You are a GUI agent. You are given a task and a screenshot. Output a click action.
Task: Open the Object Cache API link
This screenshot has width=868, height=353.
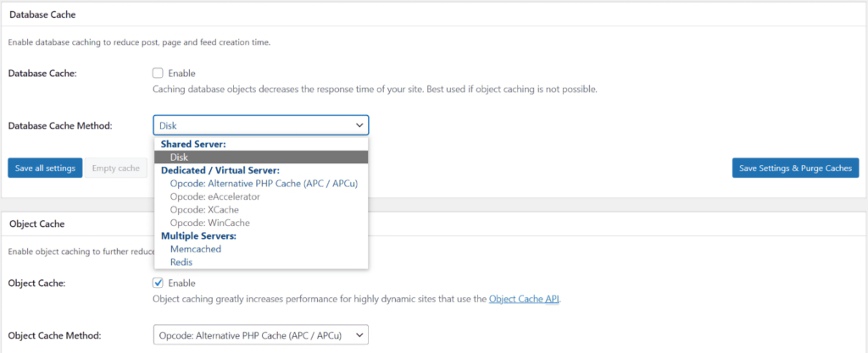[525, 299]
